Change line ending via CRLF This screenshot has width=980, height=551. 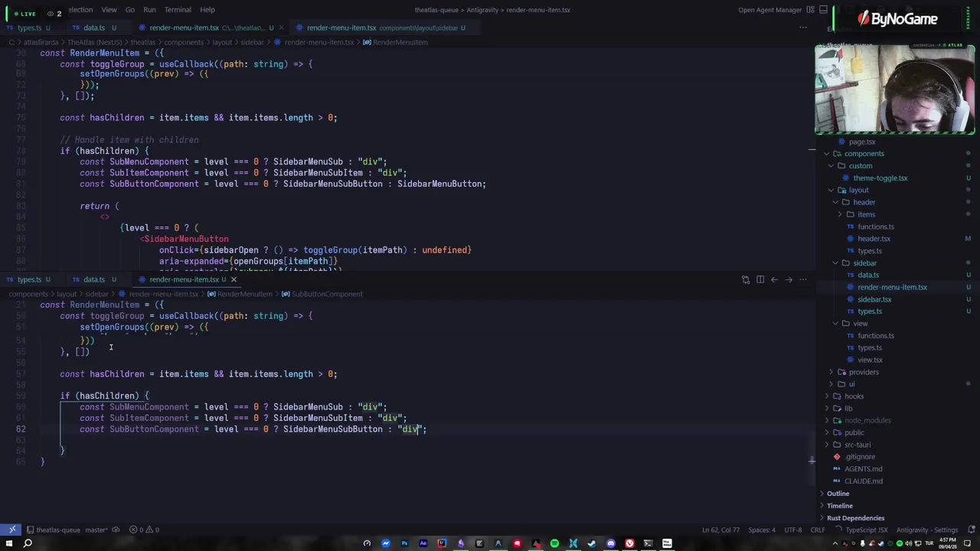[817, 530]
